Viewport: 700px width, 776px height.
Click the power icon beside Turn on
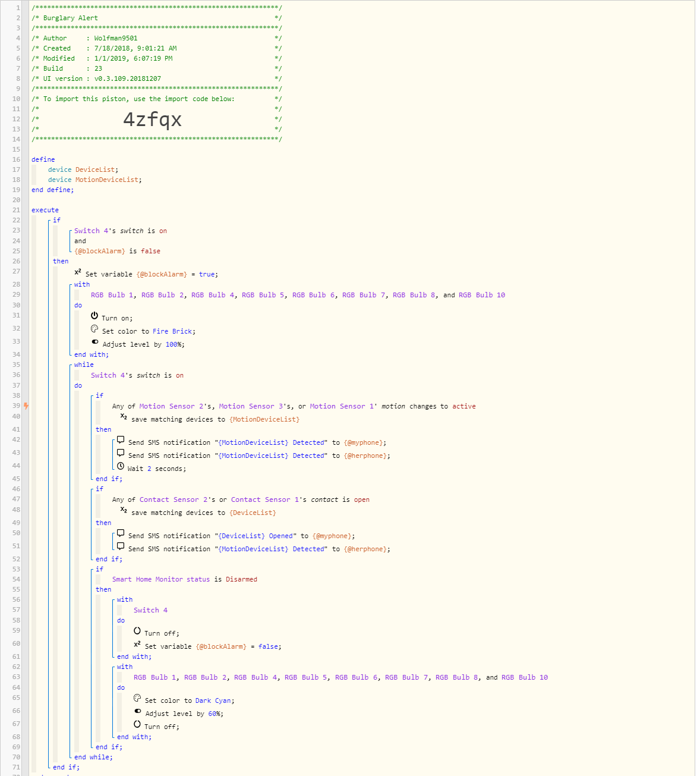[94, 316]
